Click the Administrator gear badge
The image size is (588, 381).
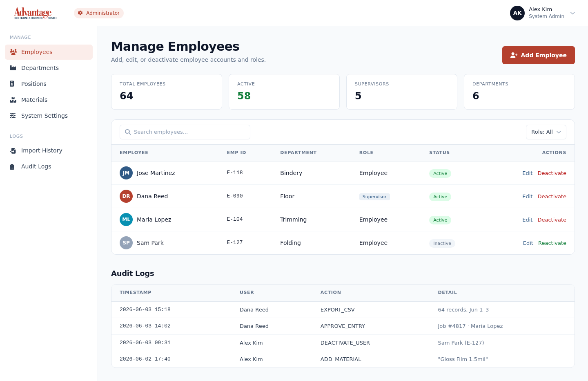pos(99,13)
